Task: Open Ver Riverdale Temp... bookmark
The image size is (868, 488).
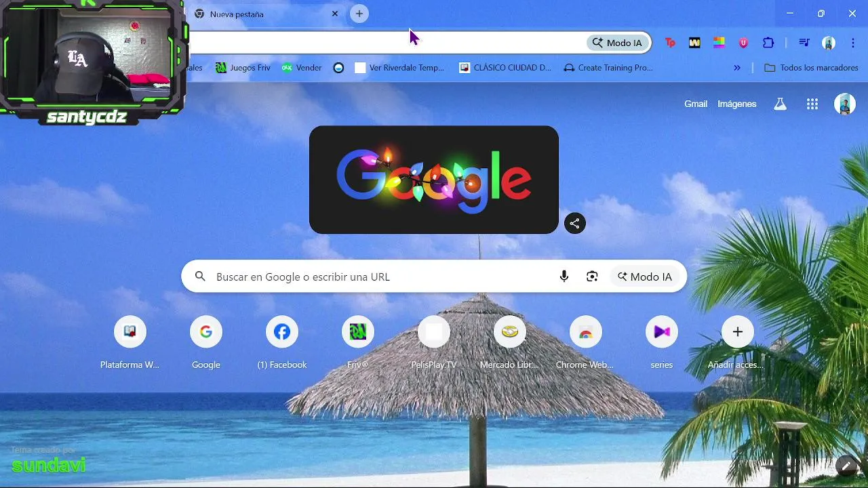Action: click(x=400, y=68)
